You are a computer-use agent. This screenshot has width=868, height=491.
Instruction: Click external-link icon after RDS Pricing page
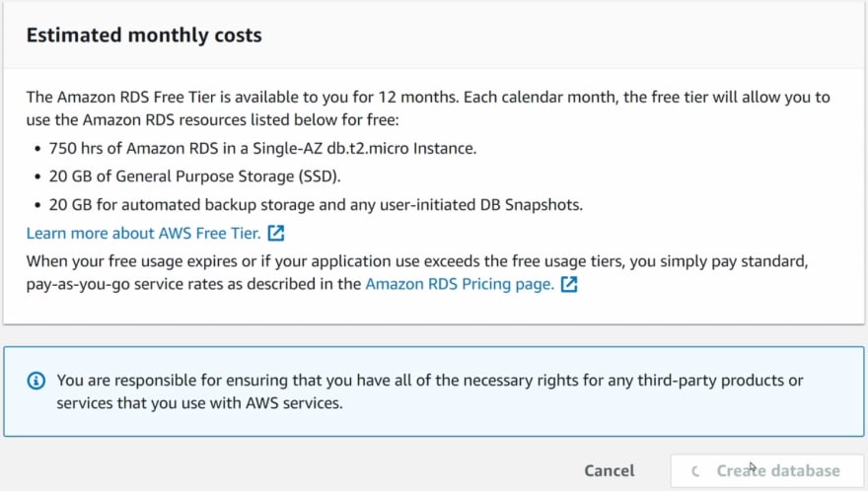click(x=569, y=284)
